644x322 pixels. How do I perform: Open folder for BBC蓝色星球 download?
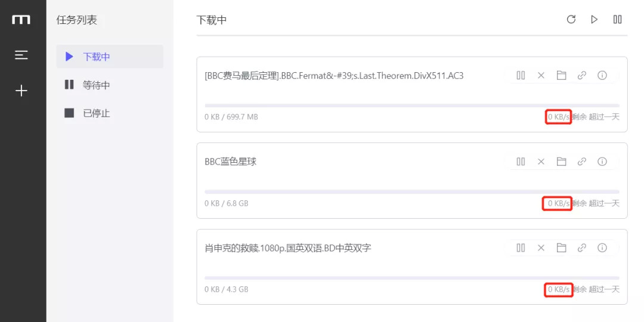pyautogui.click(x=561, y=162)
